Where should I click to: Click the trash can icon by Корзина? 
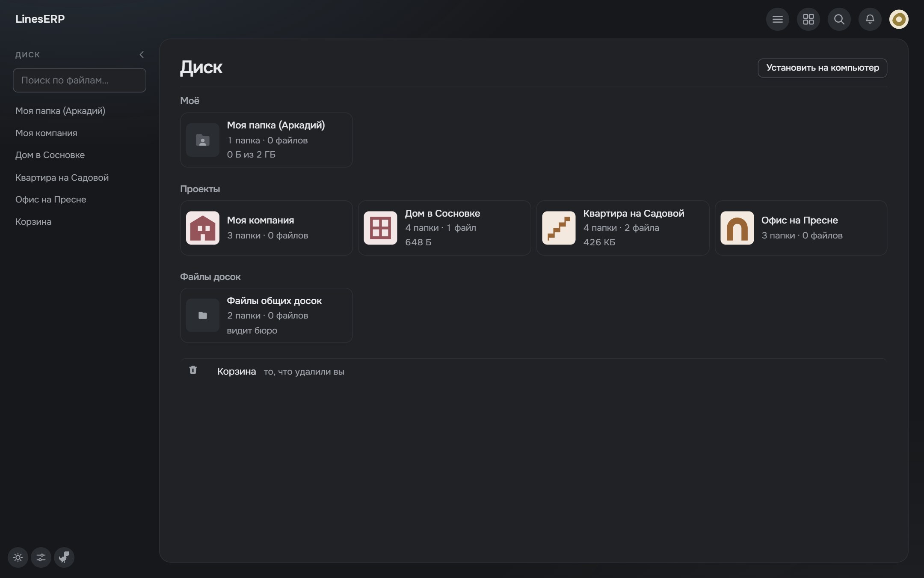pos(193,370)
